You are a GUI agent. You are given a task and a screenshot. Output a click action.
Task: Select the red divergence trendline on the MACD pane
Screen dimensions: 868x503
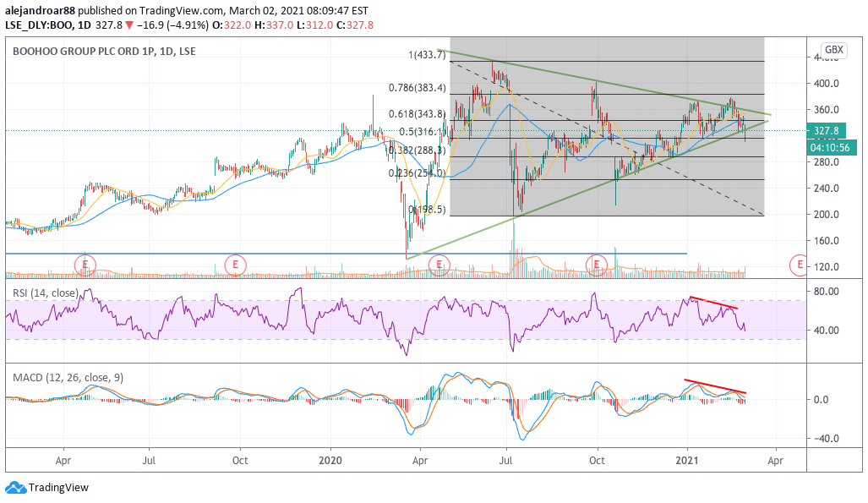[x=715, y=386]
